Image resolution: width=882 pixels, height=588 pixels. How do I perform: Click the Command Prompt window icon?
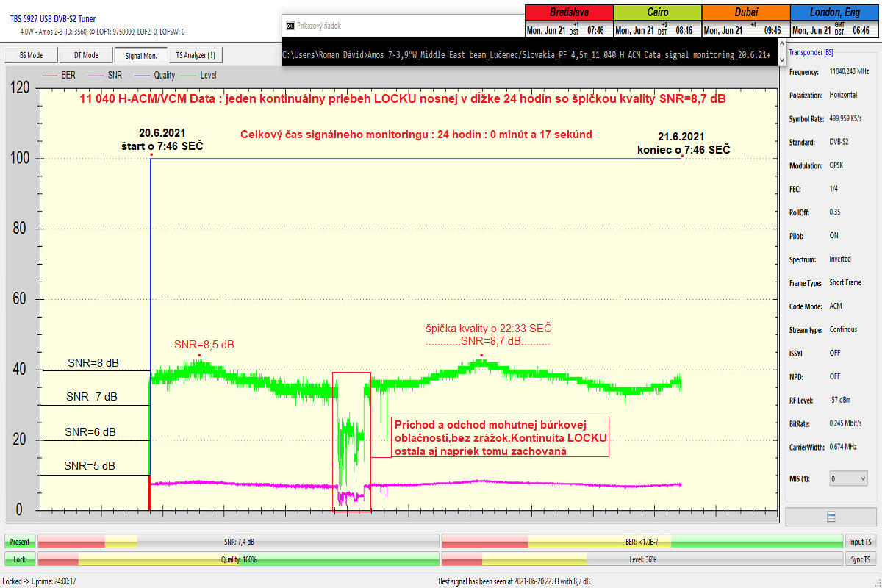click(290, 26)
